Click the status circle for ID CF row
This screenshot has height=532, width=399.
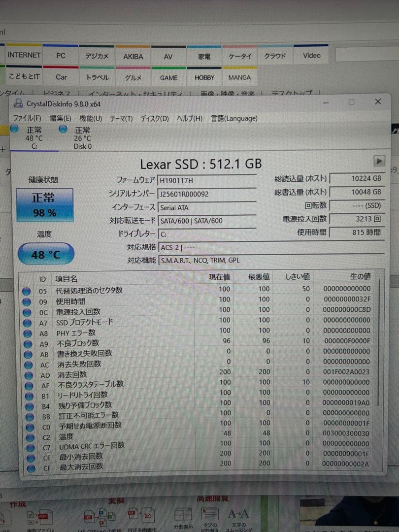tap(31, 468)
